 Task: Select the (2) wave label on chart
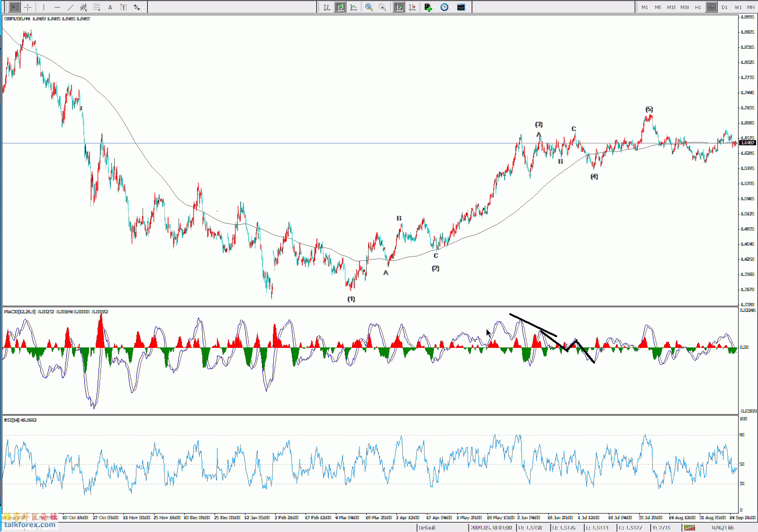pyautogui.click(x=435, y=268)
